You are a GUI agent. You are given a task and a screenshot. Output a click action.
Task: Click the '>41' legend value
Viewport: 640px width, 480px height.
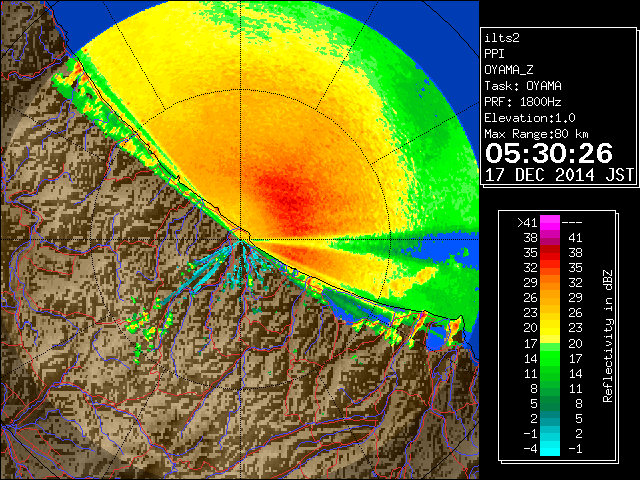point(527,223)
